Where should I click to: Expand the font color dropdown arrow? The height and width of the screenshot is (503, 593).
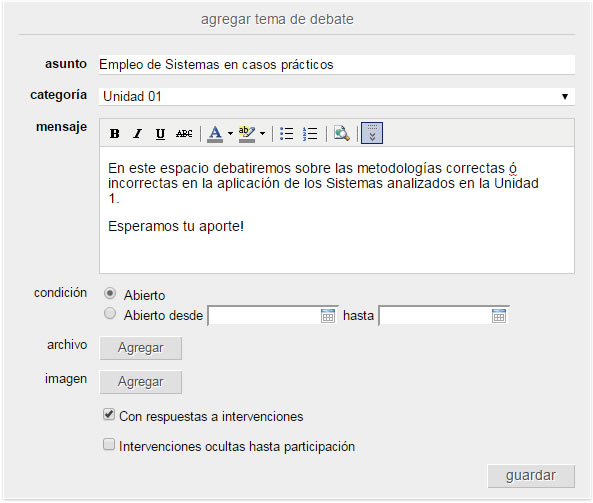point(230,134)
